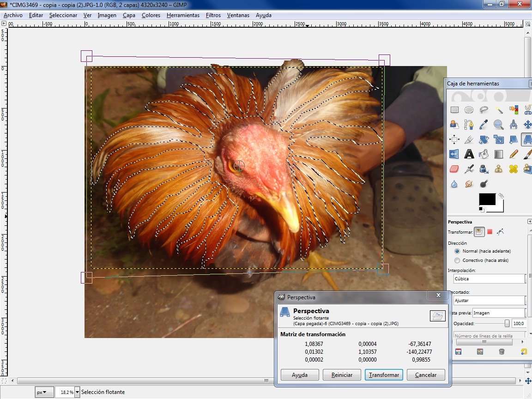Open the Ajustar clipping dropdown
Image resolution: width=532 pixels, height=399 pixels.
[490, 301]
